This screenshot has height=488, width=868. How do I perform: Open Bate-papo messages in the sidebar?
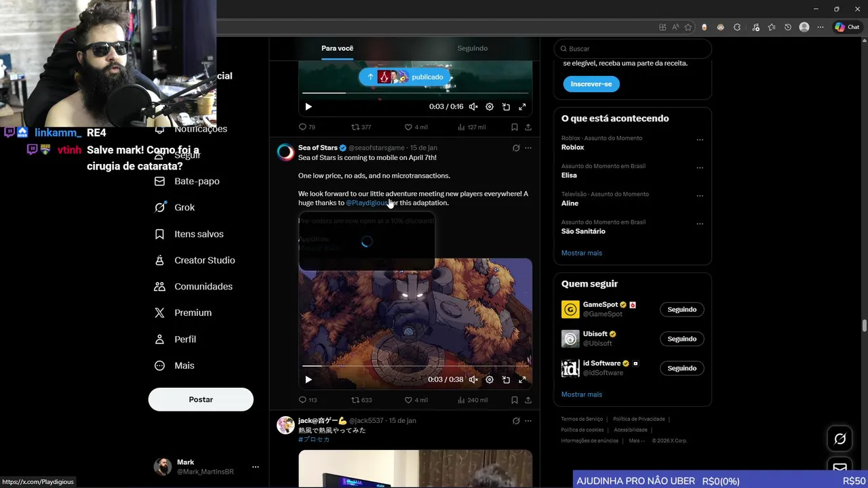click(187, 181)
